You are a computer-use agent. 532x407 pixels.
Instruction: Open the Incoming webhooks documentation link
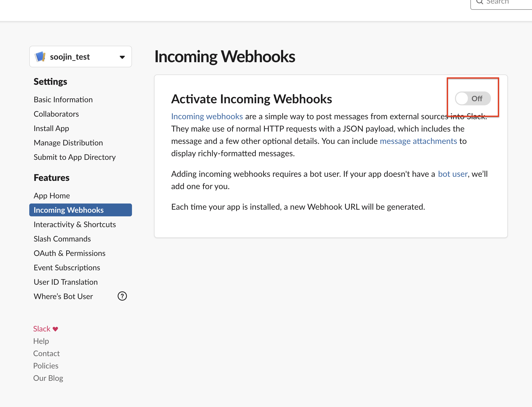tap(207, 116)
